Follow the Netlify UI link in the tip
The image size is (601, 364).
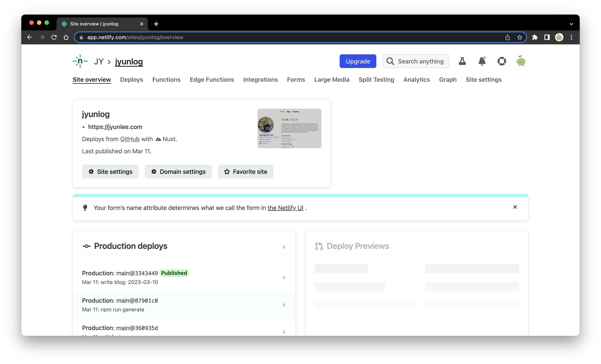point(285,208)
